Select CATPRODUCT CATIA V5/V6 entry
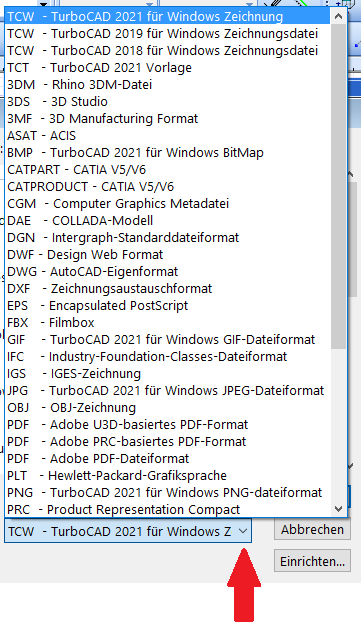 (x=168, y=187)
